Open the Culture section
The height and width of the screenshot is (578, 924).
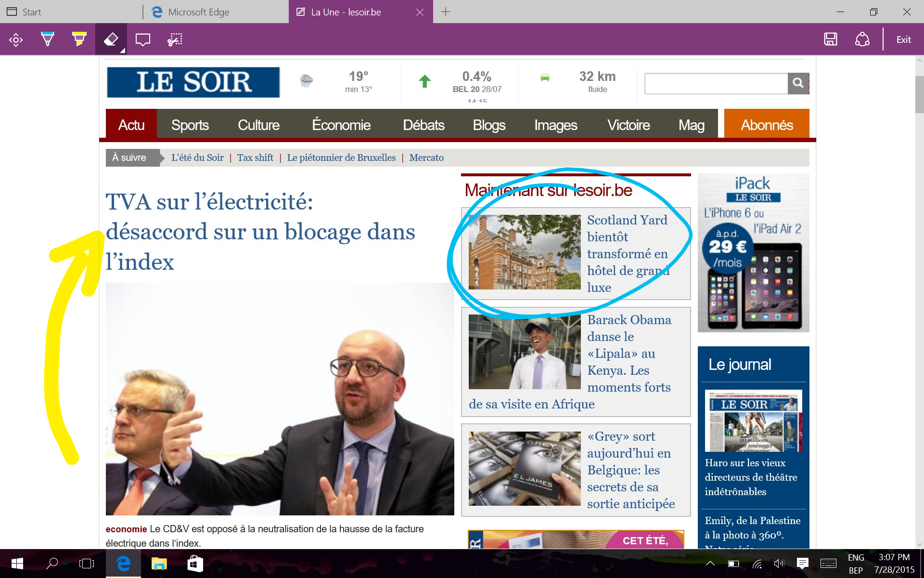coord(258,125)
